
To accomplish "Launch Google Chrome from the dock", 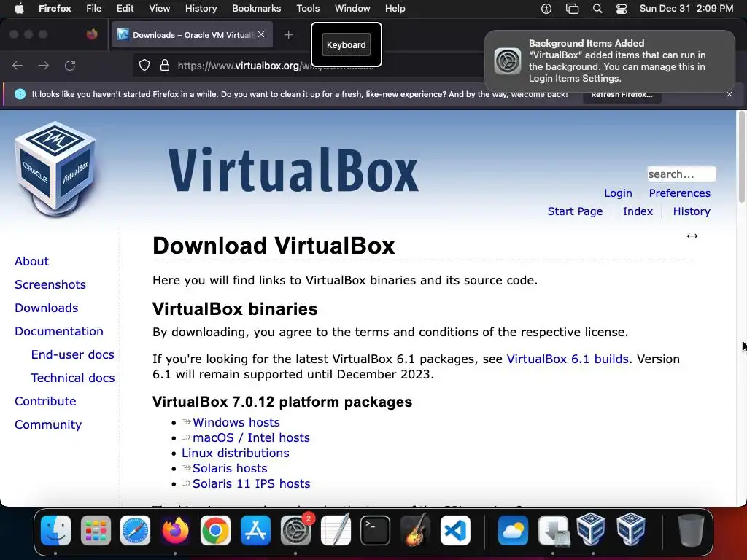I will 215,531.
